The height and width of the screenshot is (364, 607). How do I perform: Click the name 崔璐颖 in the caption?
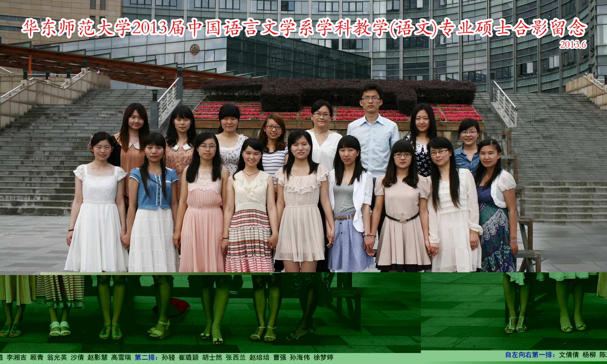pyautogui.click(x=189, y=358)
